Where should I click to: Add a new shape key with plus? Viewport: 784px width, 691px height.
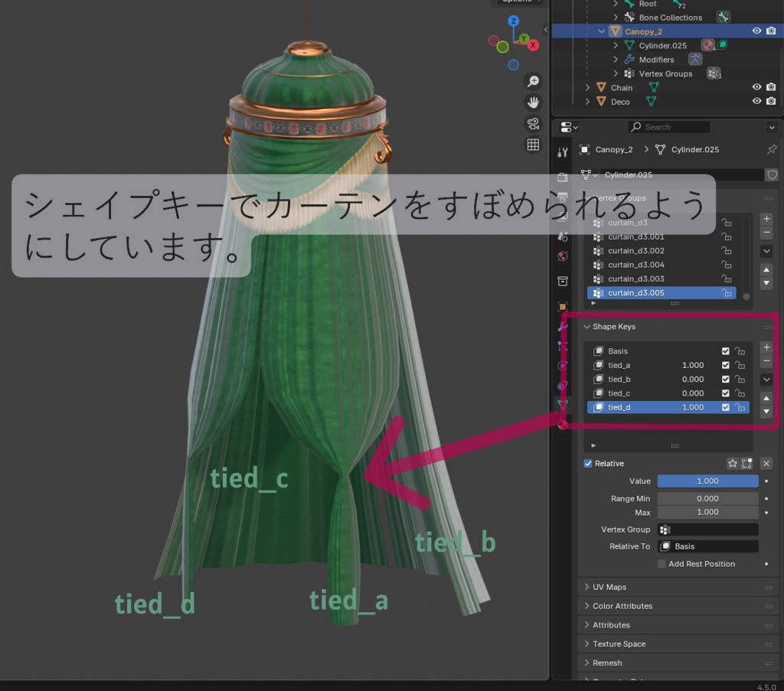766,347
